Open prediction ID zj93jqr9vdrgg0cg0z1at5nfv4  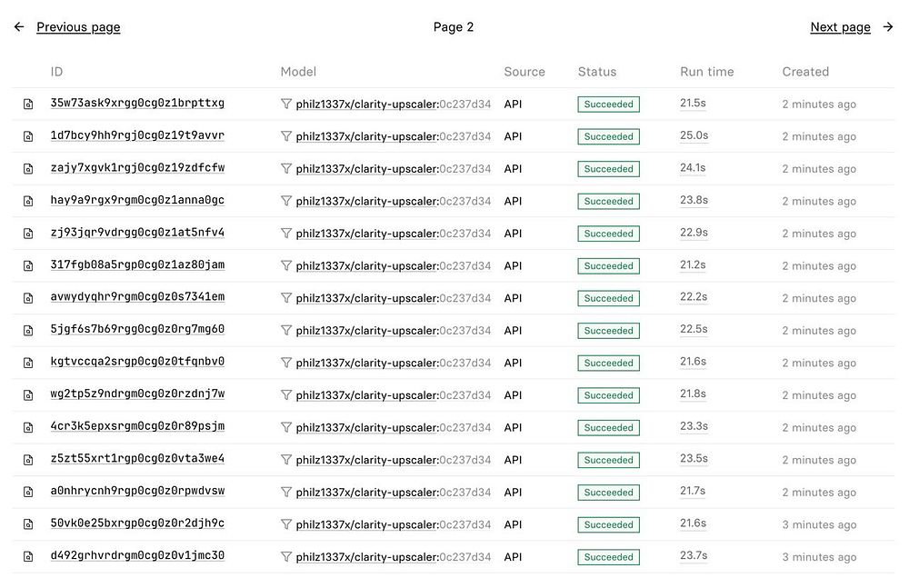[x=137, y=233]
